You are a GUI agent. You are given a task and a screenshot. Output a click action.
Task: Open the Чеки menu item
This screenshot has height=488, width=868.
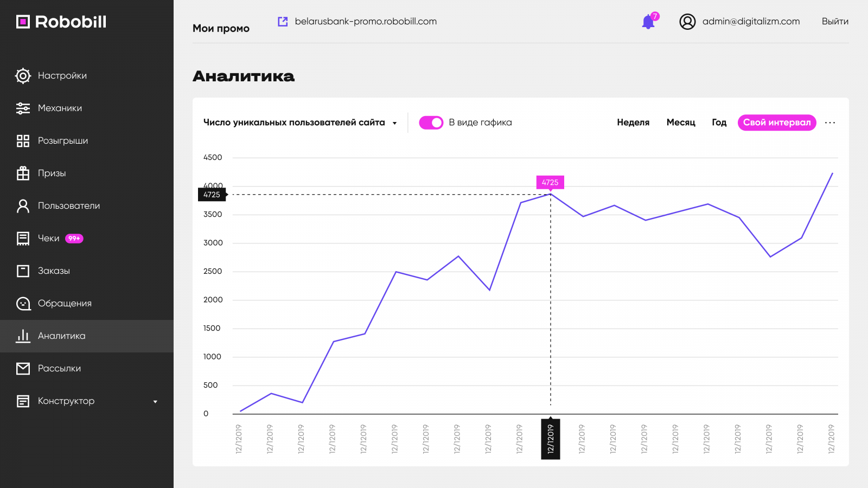point(49,239)
